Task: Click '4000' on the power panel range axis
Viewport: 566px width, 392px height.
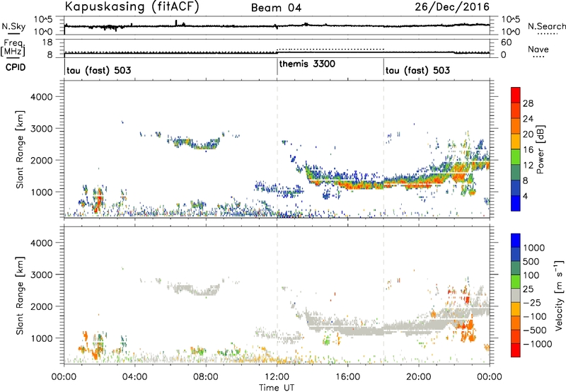Action: pos(41,97)
